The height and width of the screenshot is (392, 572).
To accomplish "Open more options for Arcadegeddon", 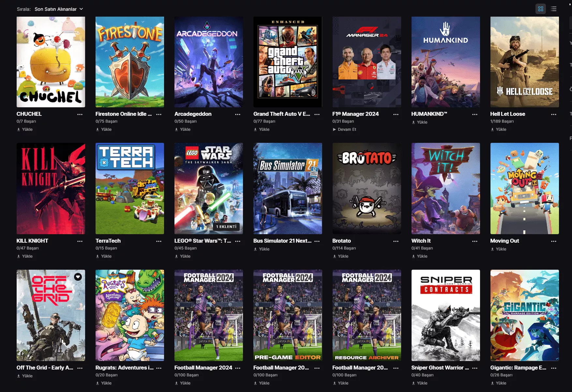I will (x=238, y=114).
